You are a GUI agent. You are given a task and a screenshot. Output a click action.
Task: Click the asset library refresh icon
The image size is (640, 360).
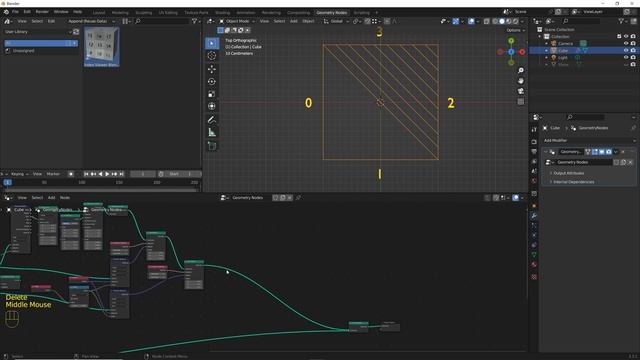tap(76, 31)
